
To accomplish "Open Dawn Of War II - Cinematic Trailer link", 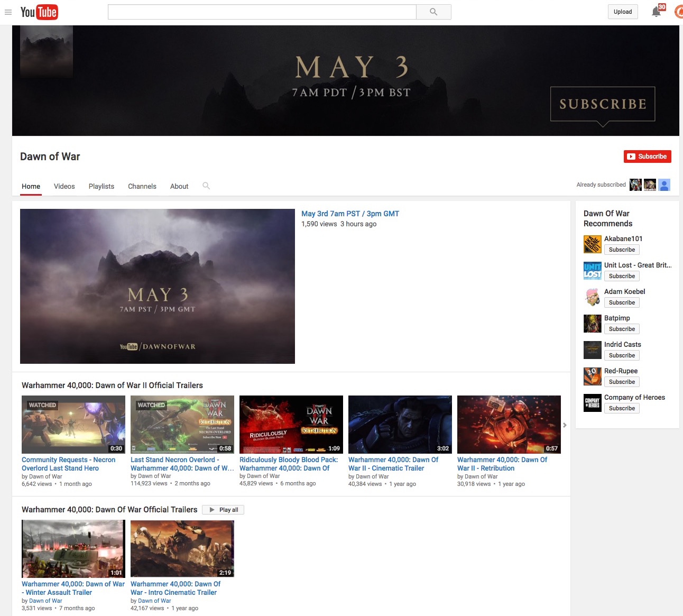I will pyautogui.click(x=393, y=464).
